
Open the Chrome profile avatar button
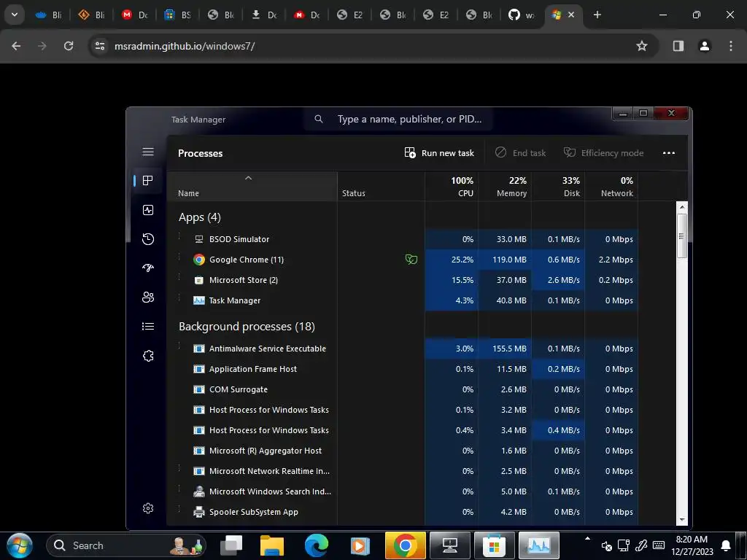coord(705,46)
